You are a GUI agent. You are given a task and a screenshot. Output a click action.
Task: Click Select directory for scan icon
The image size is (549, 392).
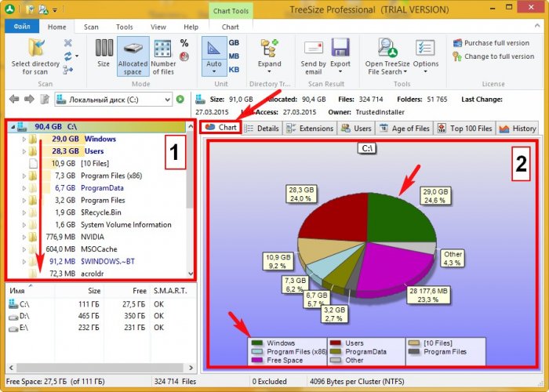35,49
